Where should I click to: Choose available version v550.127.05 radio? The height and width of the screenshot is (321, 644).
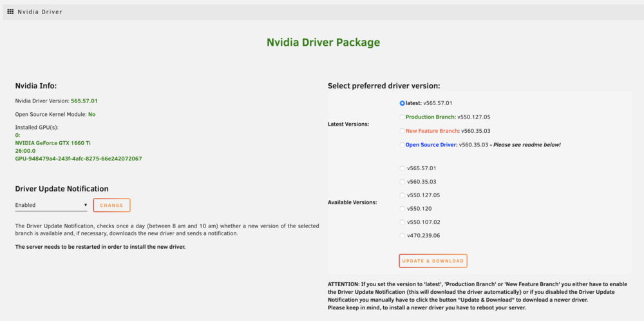[x=402, y=195]
